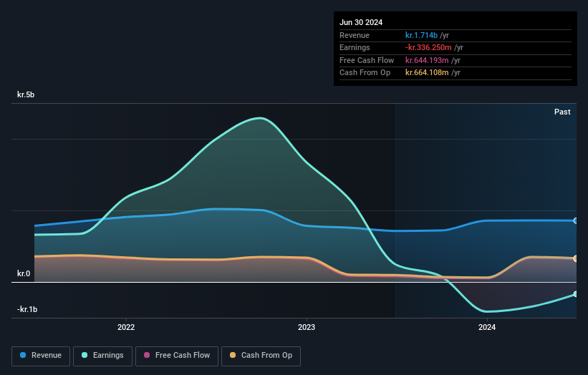Click the teal Earnings legend dot
Image resolution: width=588 pixels, height=375 pixels.
[85, 355]
